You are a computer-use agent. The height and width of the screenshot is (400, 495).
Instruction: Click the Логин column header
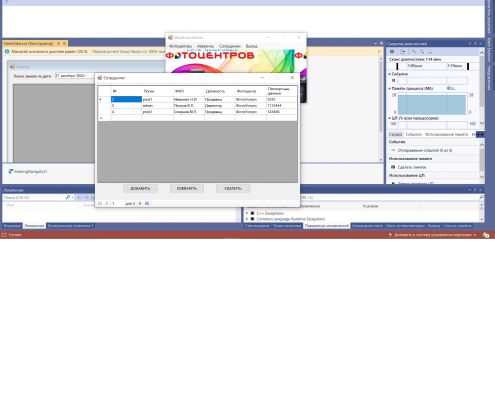(x=157, y=91)
